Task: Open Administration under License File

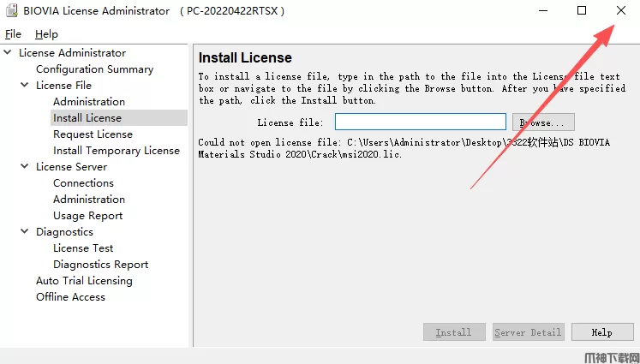Action: tap(89, 102)
